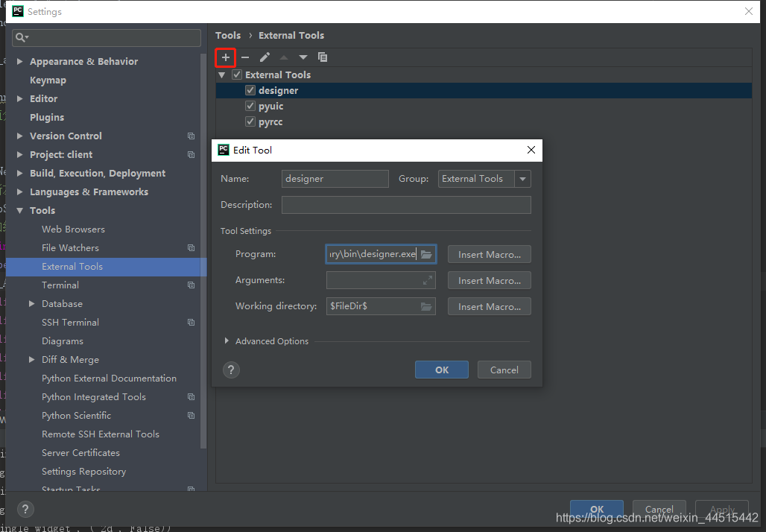This screenshot has height=532, width=766.
Task: Select the pyuic tool row
Action: pyautogui.click(x=484, y=106)
